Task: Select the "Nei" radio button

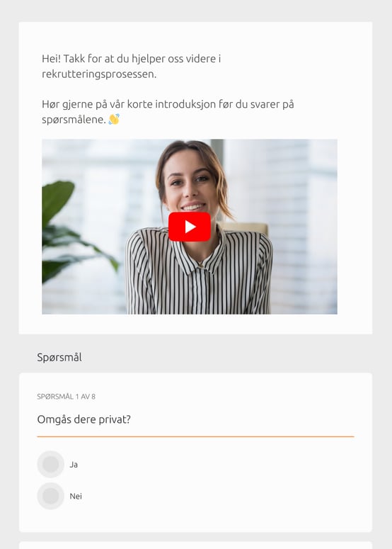Action: pyautogui.click(x=51, y=496)
